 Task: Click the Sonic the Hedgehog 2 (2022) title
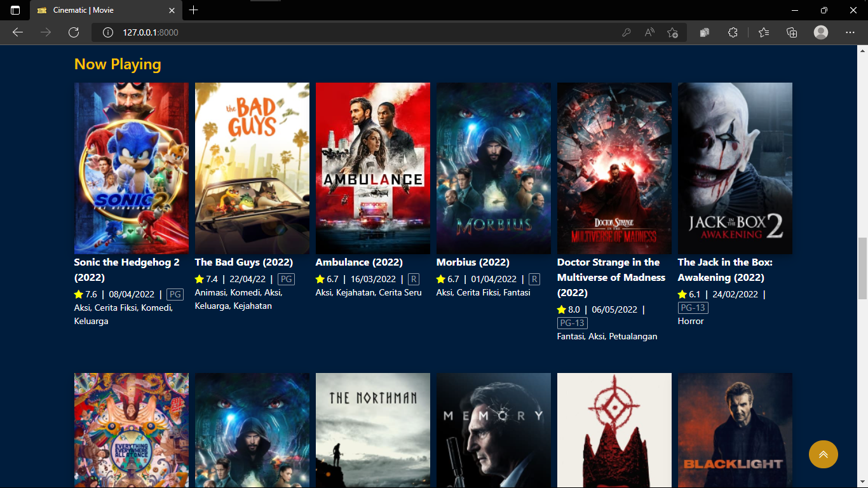coord(127,270)
